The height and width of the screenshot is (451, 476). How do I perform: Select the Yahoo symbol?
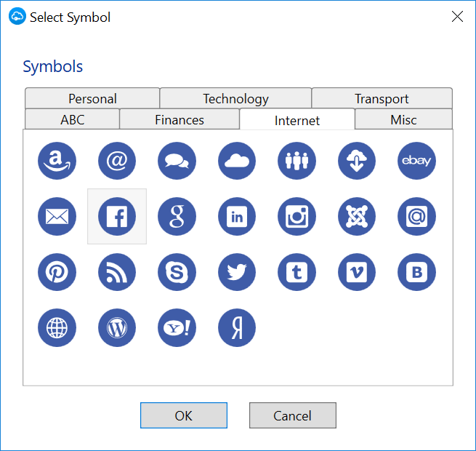coord(177,327)
